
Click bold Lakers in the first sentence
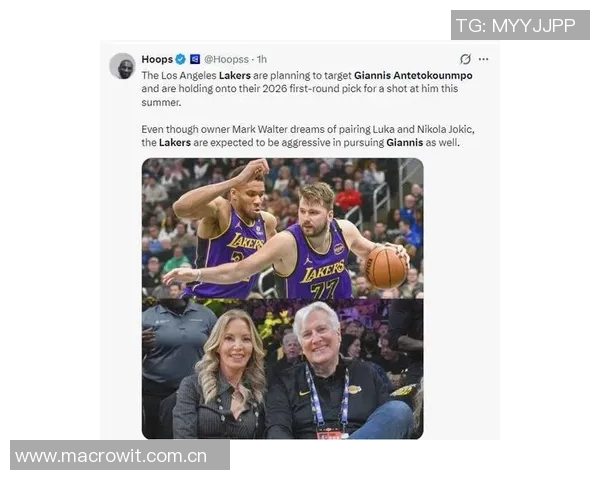tap(235, 75)
